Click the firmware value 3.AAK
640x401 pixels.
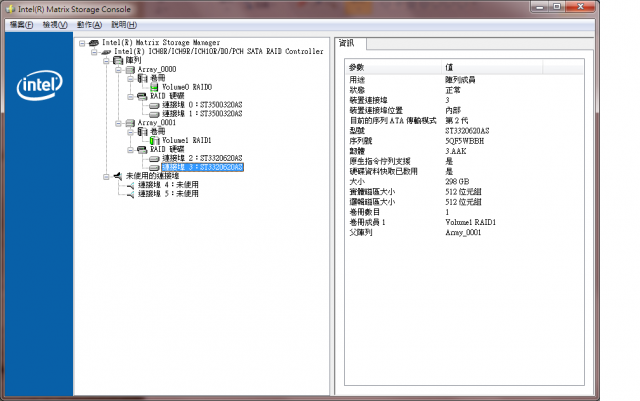456,151
